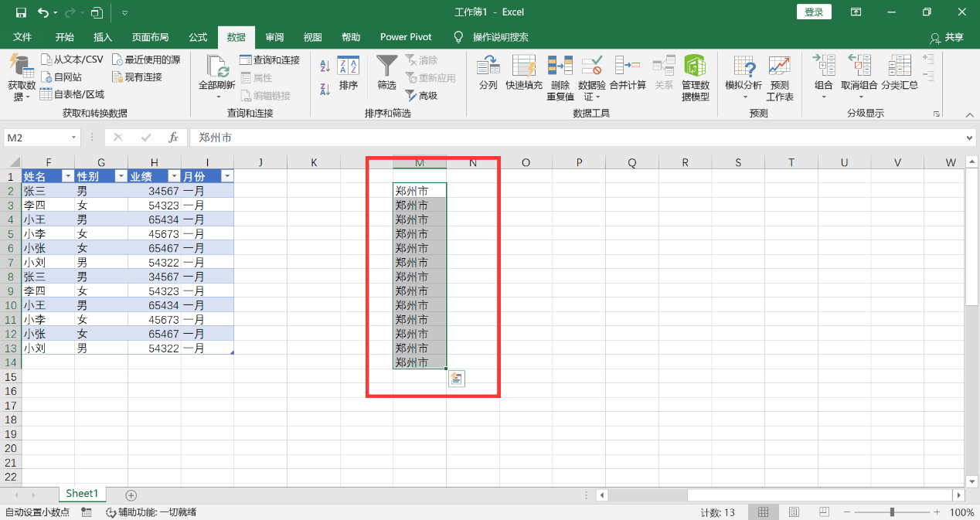The height and width of the screenshot is (520, 980).
Task: Open Outline (分级显示) dialog launcher
Action: click(x=936, y=114)
